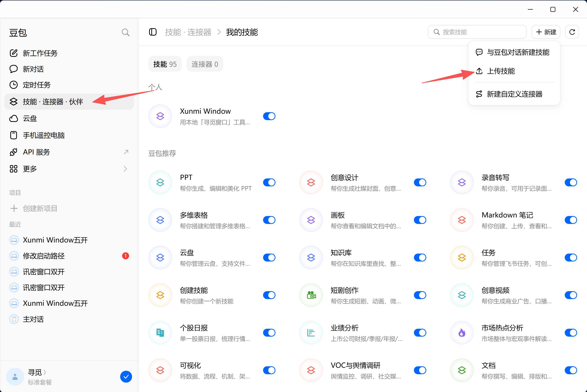
Task: Open the 主对话 recent item
Action: click(x=69, y=319)
